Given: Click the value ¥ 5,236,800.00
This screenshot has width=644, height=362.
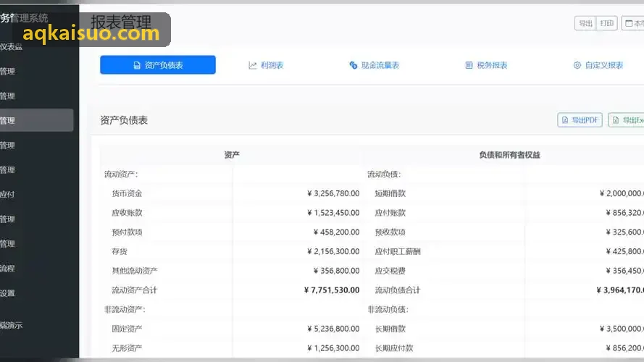Looking at the screenshot, I should coord(333,329).
